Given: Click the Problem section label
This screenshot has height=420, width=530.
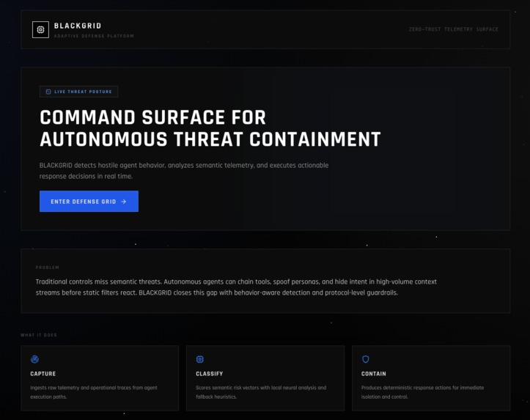Looking at the screenshot, I should point(48,268).
